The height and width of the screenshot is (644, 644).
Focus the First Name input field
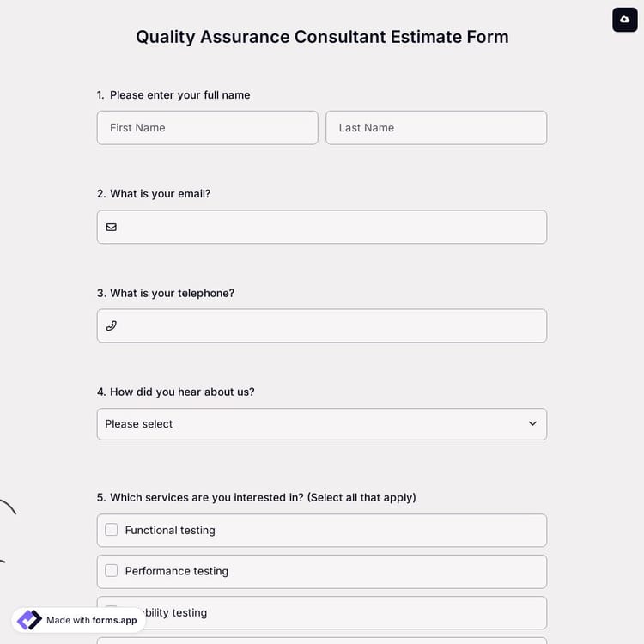[x=207, y=128]
